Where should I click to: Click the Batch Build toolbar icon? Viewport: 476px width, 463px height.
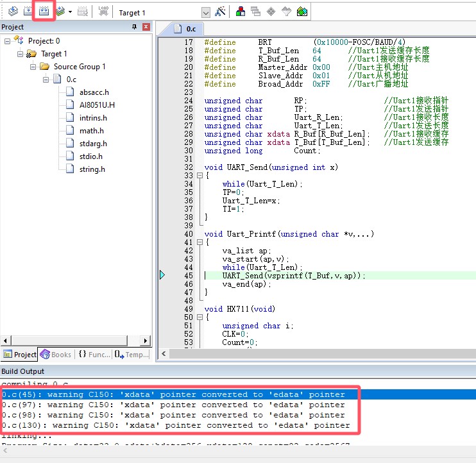(60, 12)
